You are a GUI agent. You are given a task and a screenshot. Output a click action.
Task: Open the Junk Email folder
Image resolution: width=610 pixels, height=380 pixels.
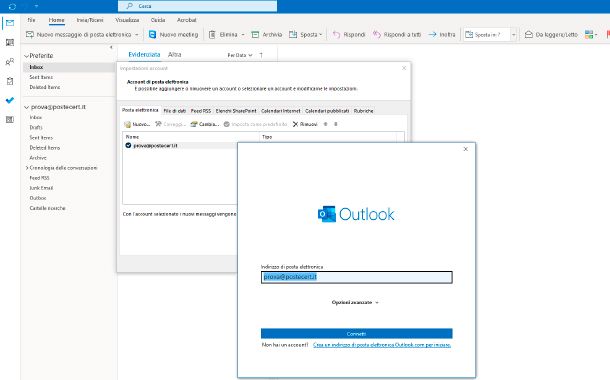(41, 188)
